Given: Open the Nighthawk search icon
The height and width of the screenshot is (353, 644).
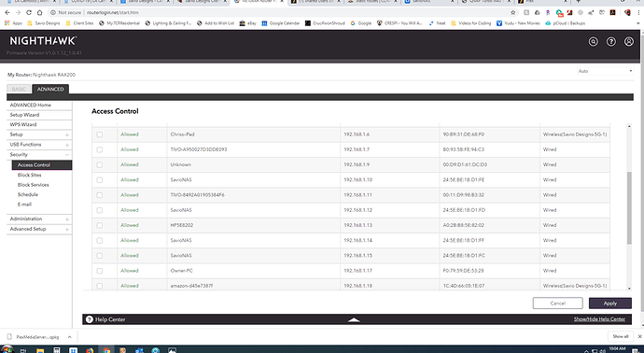Looking at the screenshot, I should (x=593, y=41).
